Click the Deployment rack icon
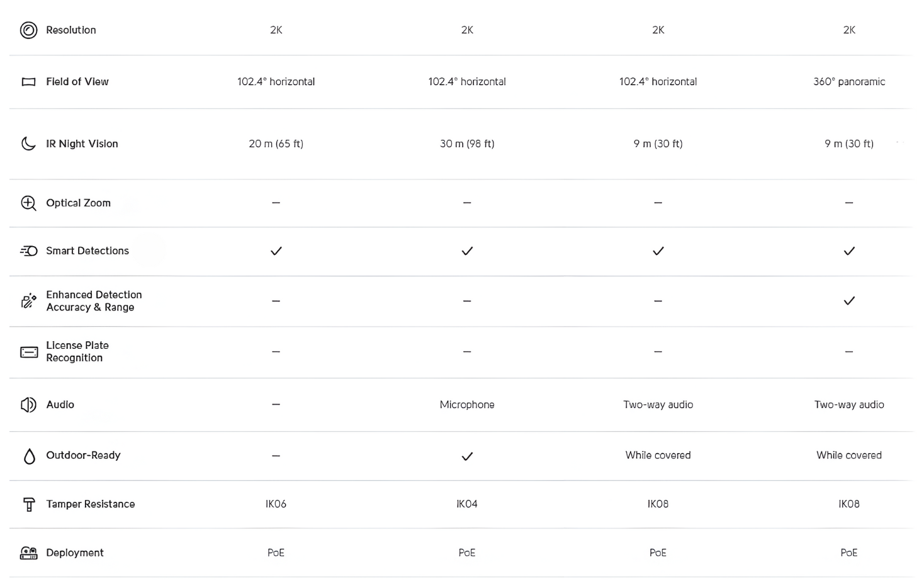Image resolution: width=924 pixels, height=588 pixels. [x=29, y=553]
